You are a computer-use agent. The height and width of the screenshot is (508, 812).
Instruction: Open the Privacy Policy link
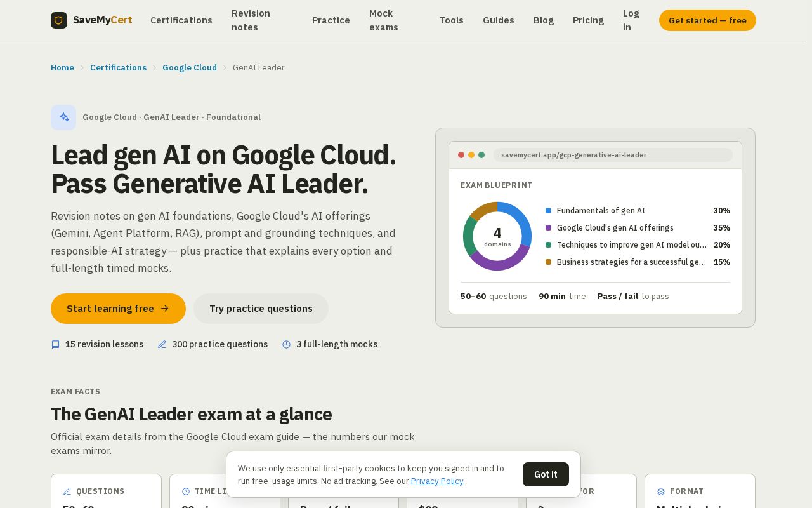(437, 481)
